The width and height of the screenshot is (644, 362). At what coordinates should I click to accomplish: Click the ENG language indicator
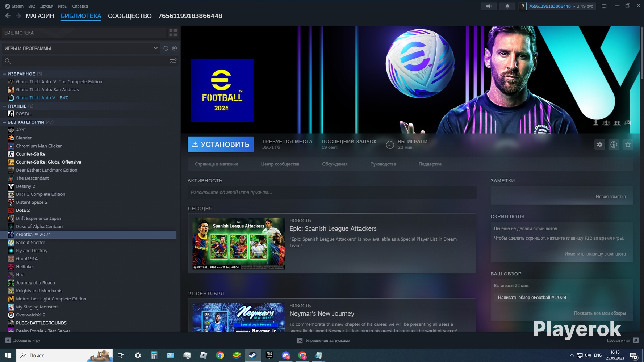click(x=598, y=355)
